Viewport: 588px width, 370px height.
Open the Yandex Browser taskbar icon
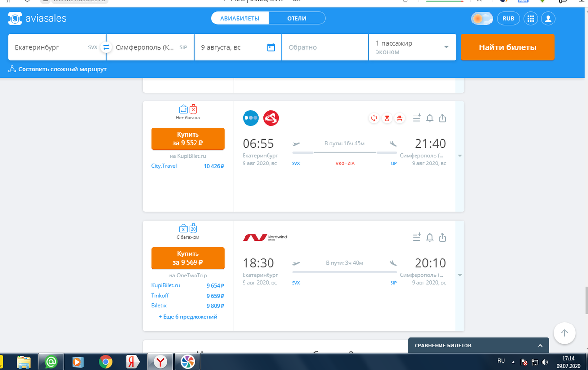[160, 362]
